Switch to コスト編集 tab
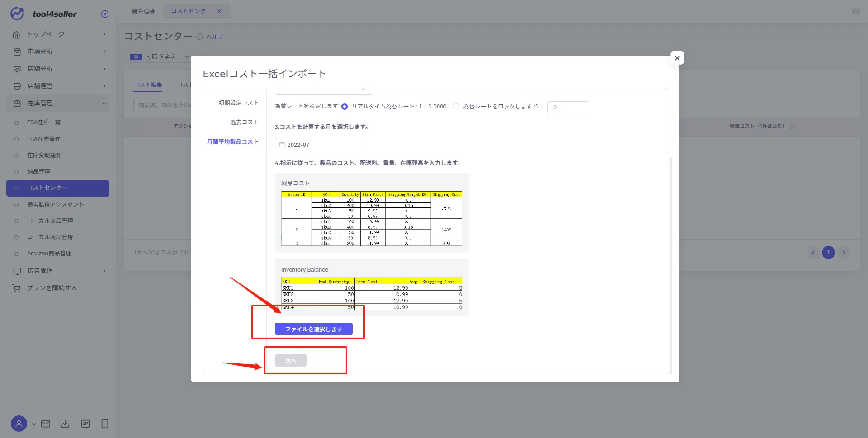The width and height of the screenshot is (868, 438). tap(148, 85)
